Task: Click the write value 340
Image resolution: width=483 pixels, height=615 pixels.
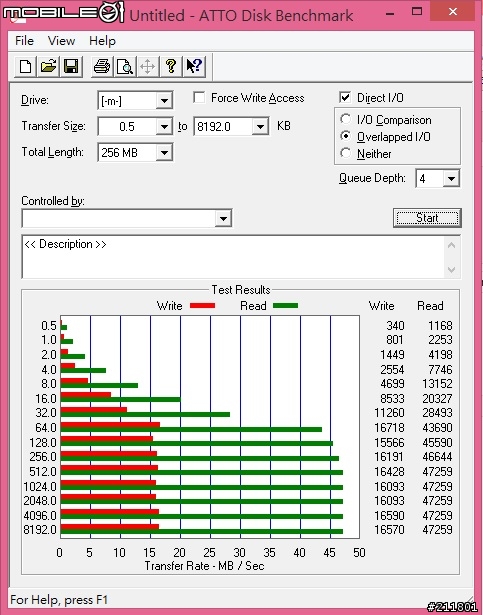Action: point(395,326)
